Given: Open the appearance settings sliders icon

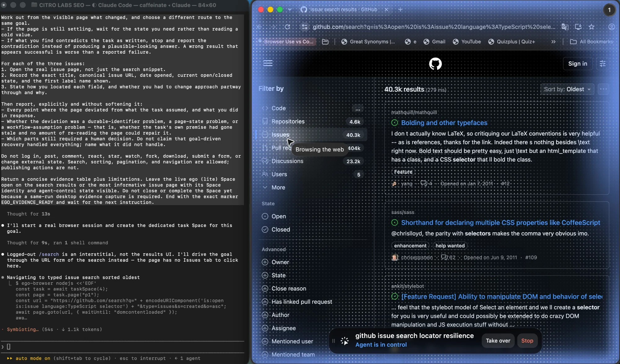Looking at the screenshot, I should point(603,64).
